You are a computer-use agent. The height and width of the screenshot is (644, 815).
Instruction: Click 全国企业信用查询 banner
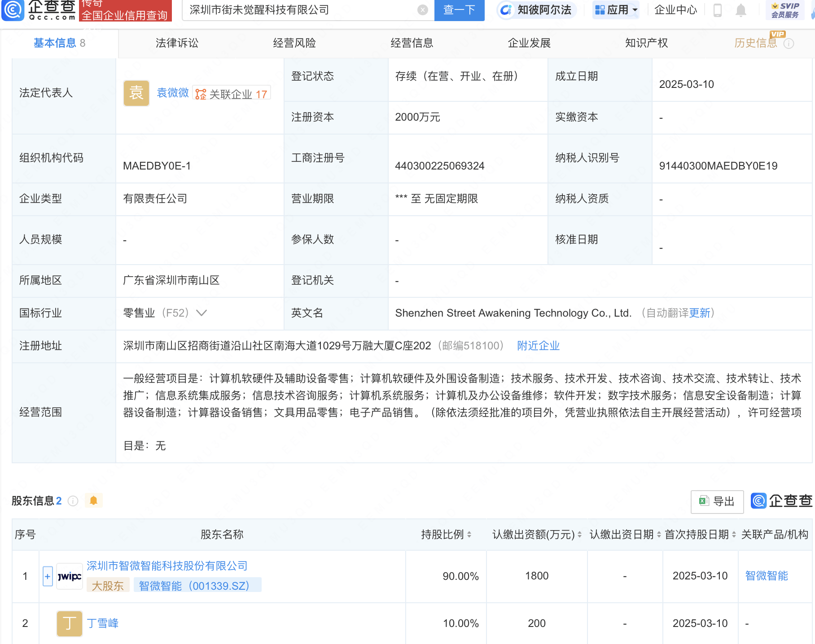(125, 11)
